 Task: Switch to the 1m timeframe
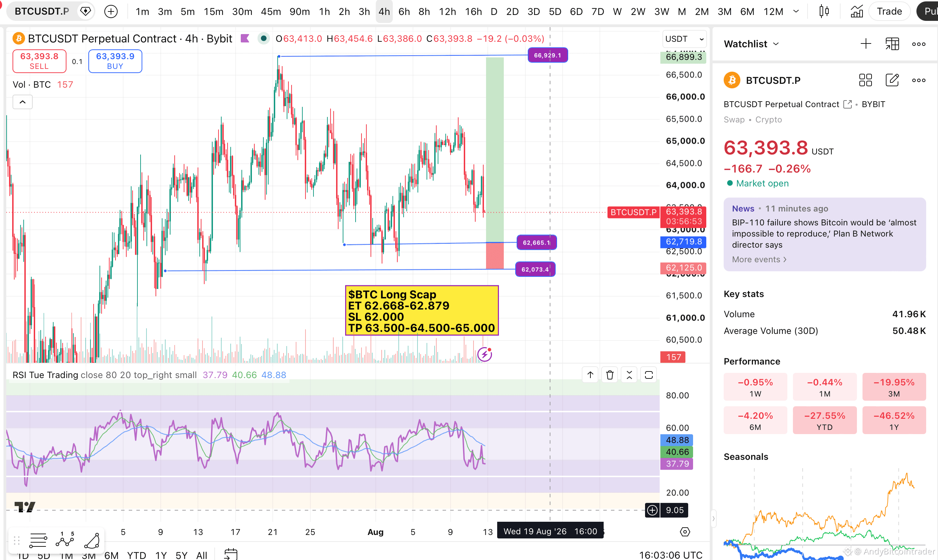(x=142, y=12)
